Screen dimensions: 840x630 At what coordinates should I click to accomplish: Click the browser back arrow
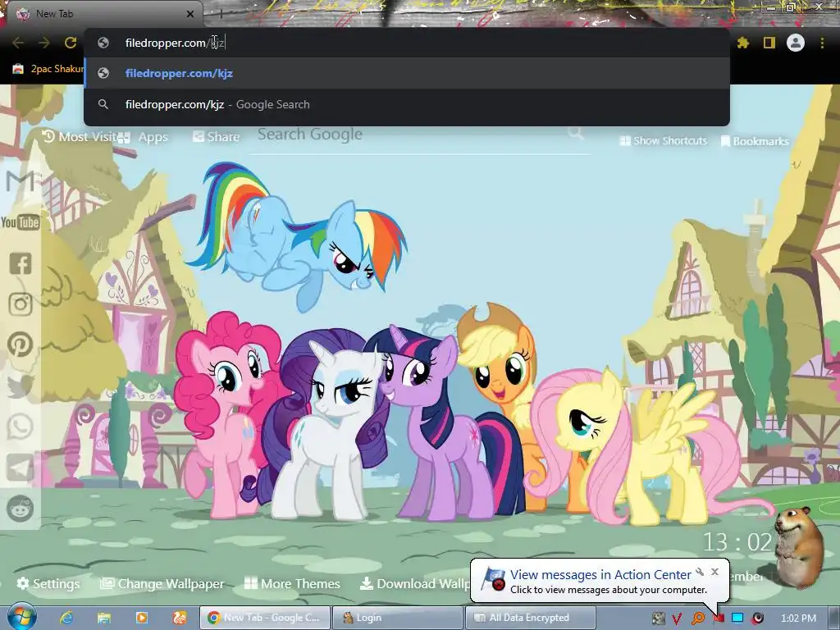coord(18,43)
